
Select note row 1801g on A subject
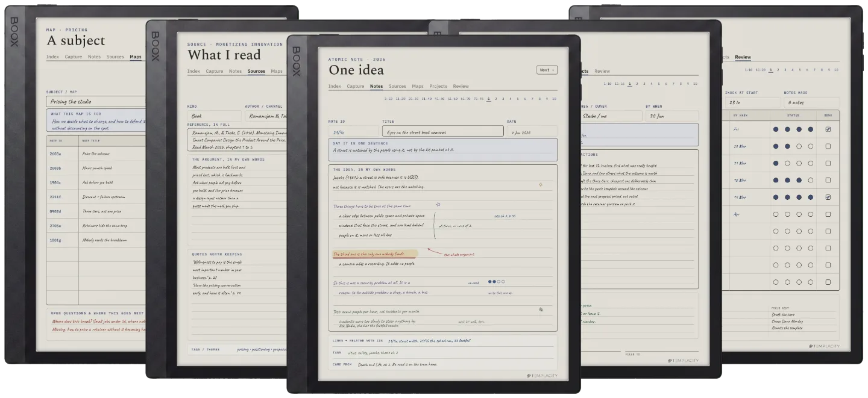[96, 240]
